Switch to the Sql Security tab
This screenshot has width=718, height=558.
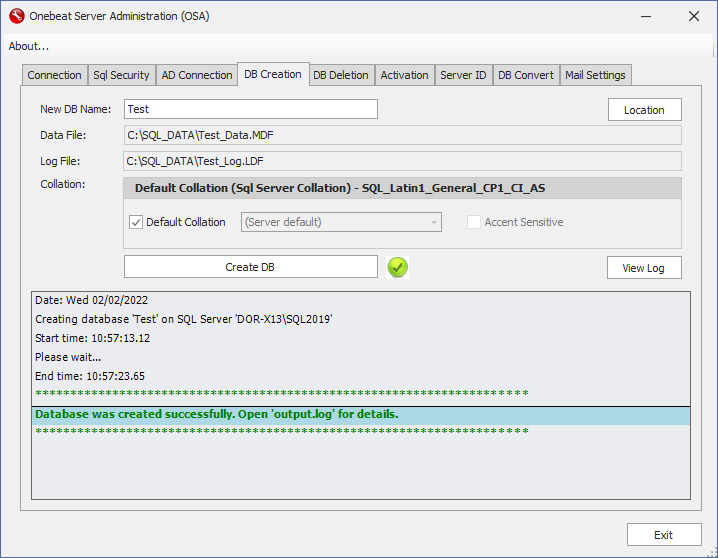click(121, 75)
